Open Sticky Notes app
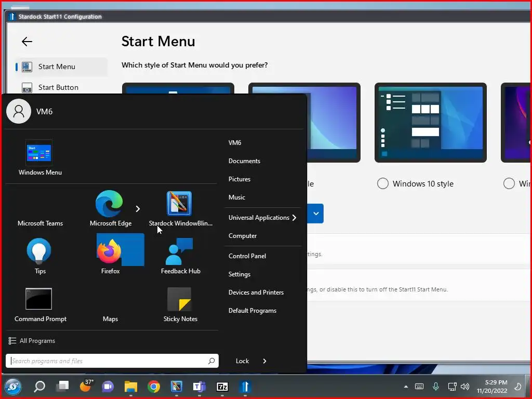Image resolution: width=532 pixels, height=399 pixels. 180,304
